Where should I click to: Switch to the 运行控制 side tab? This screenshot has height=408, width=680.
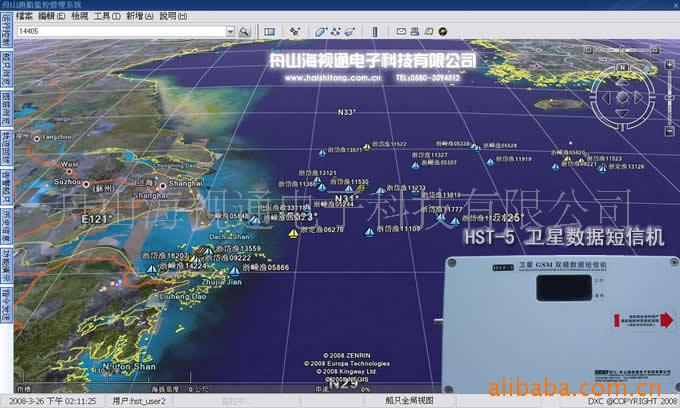pyautogui.click(x=6, y=29)
